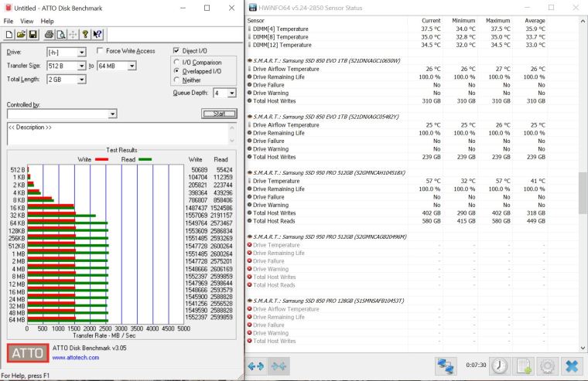
Task: Open Total Length 2 GB dropdown
Action: tap(81, 80)
